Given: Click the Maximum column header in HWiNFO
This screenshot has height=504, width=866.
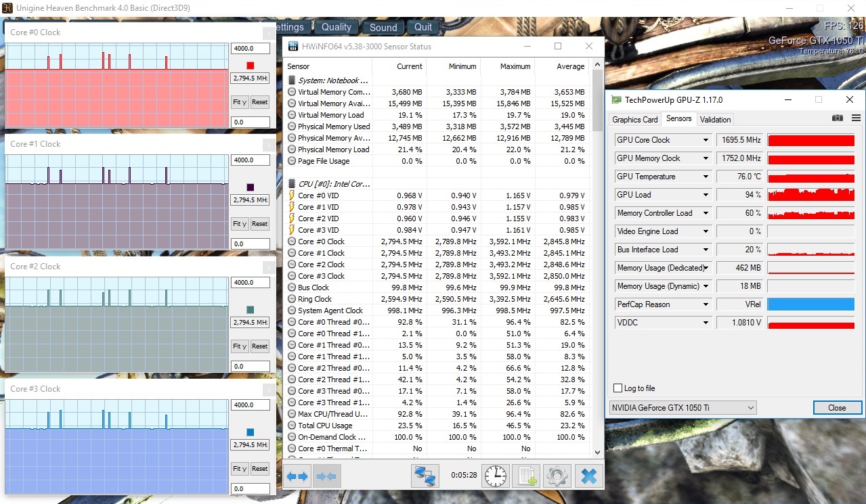Looking at the screenshot, I should 507,66.
